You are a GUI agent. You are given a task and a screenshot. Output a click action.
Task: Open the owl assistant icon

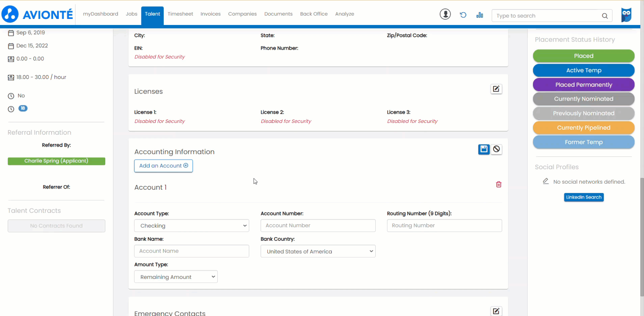626,15
